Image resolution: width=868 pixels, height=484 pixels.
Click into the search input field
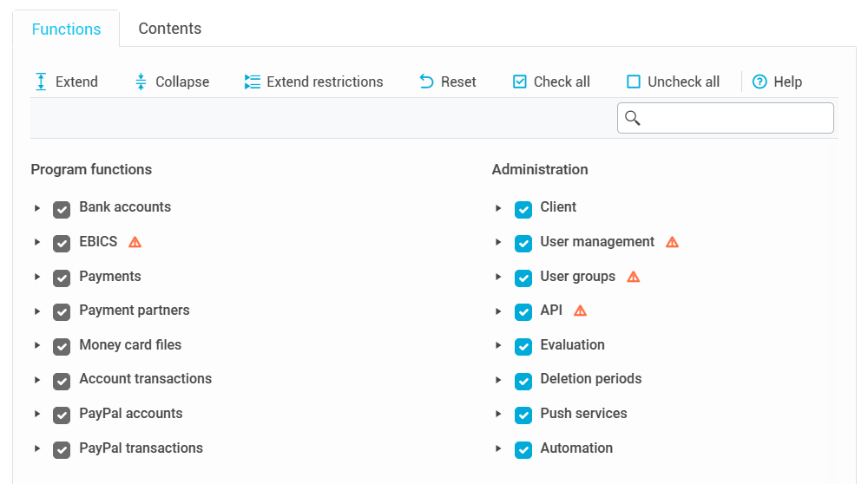[x=736, y=118]
